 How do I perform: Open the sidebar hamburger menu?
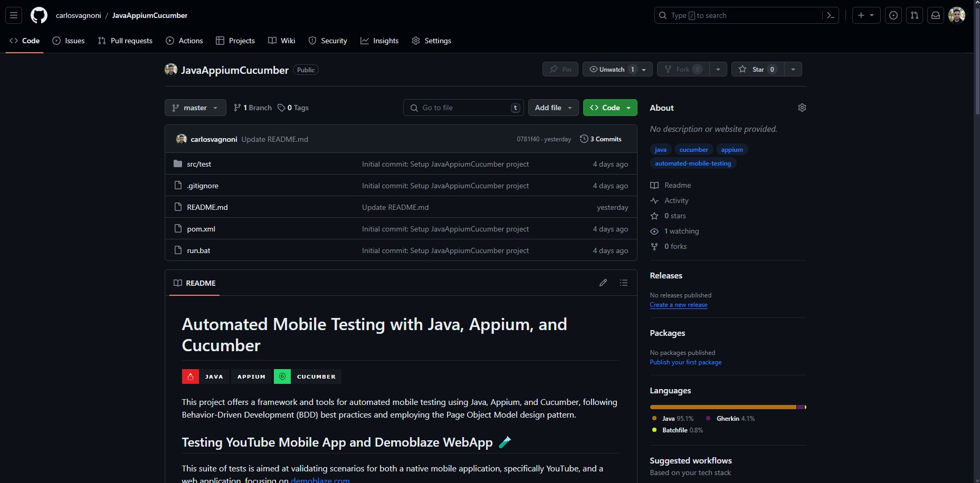(x=14, y=15)
